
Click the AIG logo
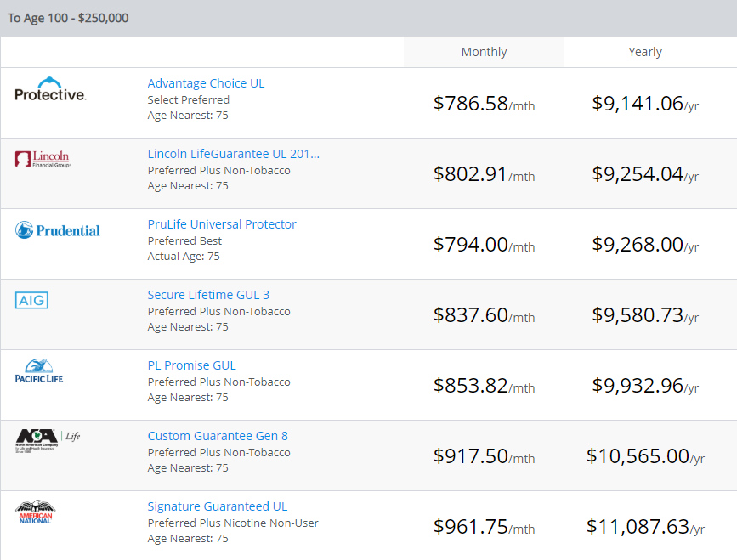(31, 300)
